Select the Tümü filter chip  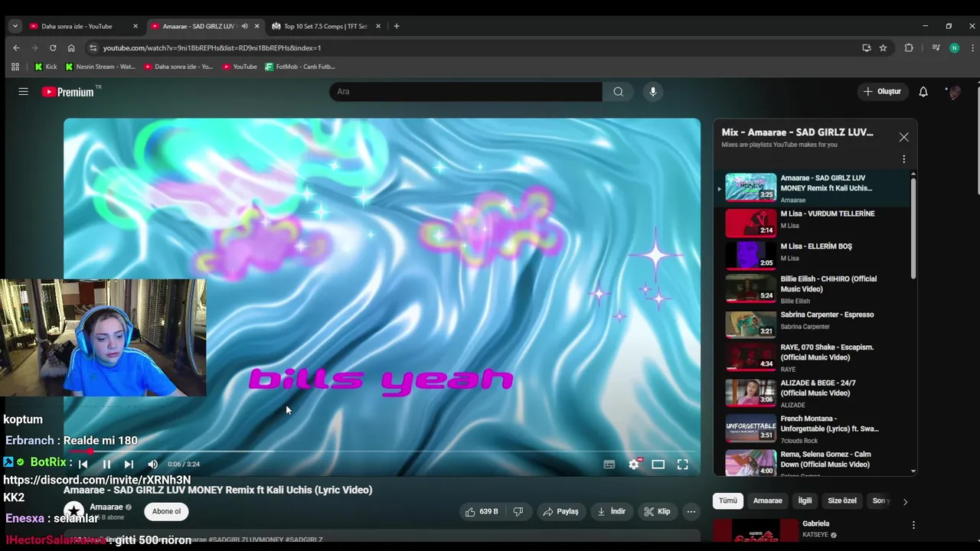727,500
